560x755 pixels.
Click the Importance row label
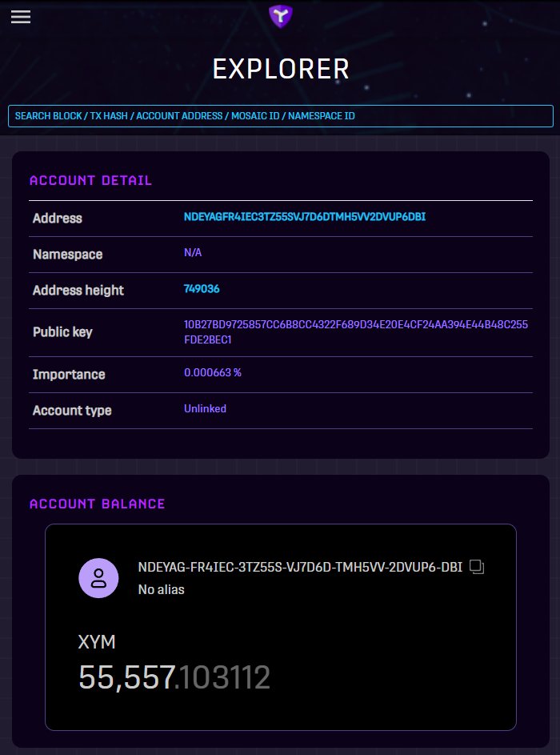69,375
